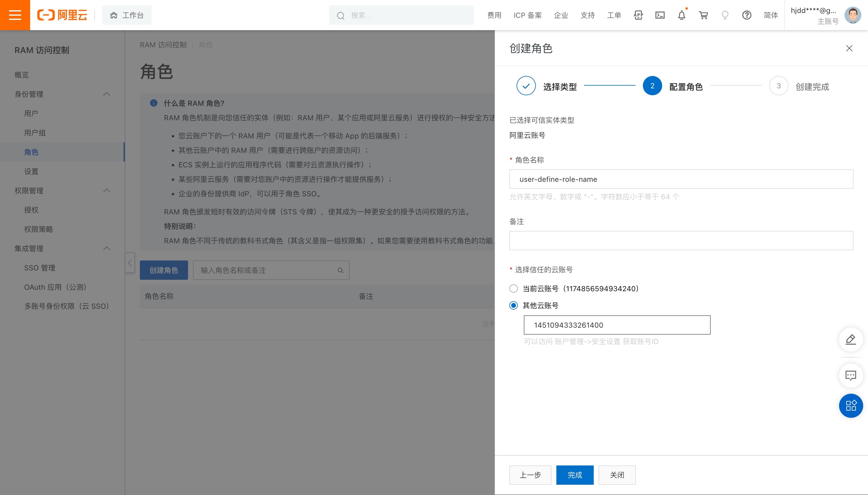Switch language via 简体

(x=771, y=15)
